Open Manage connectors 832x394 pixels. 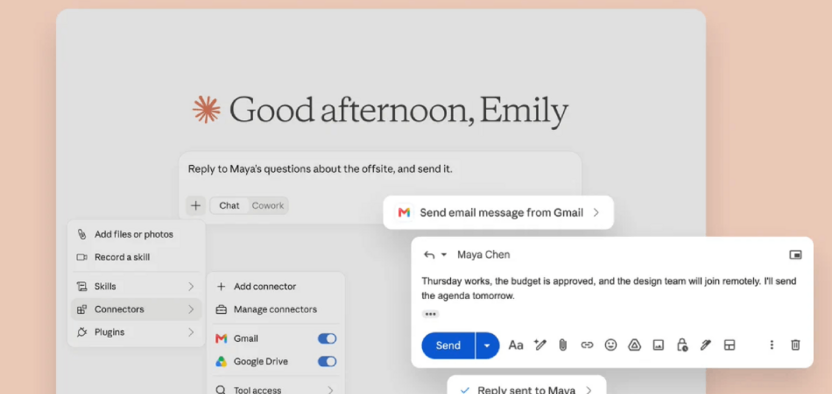pos(275,309)
